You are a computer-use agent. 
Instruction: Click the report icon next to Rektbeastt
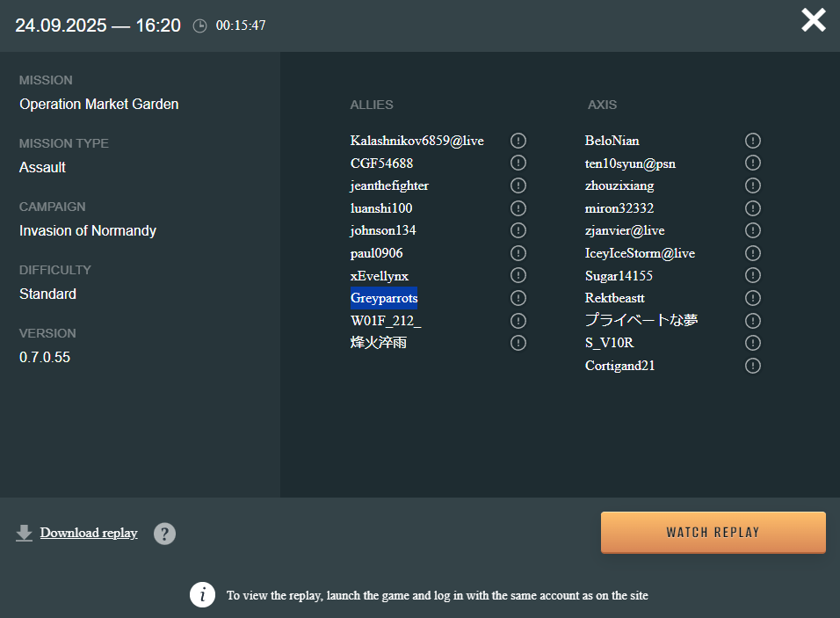(x=753, y=298)
